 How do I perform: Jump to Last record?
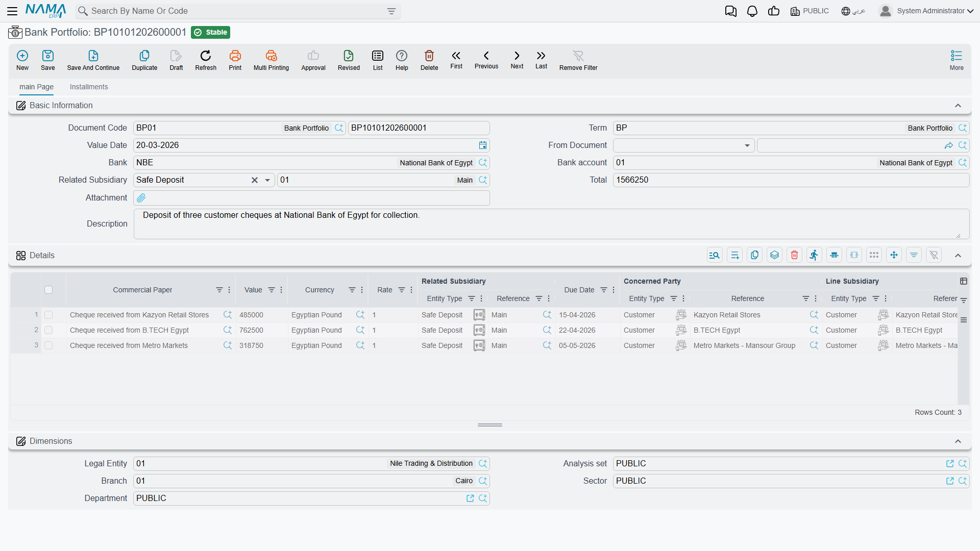pyautogui.click(x=541, y=59)
